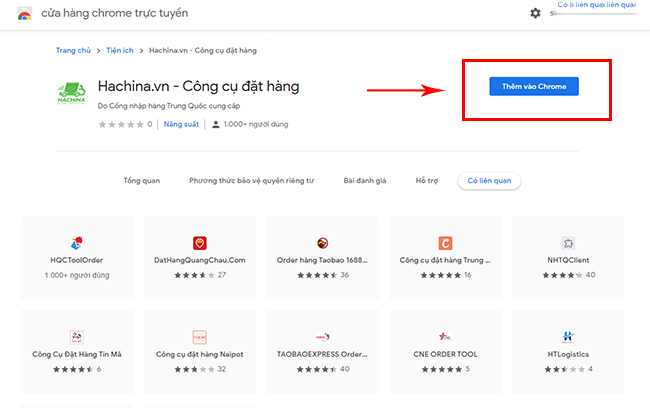Viewport: 650px width, 408px height.
Task: Switch to Tổng quan tab
Action: (x=142, y=181)
